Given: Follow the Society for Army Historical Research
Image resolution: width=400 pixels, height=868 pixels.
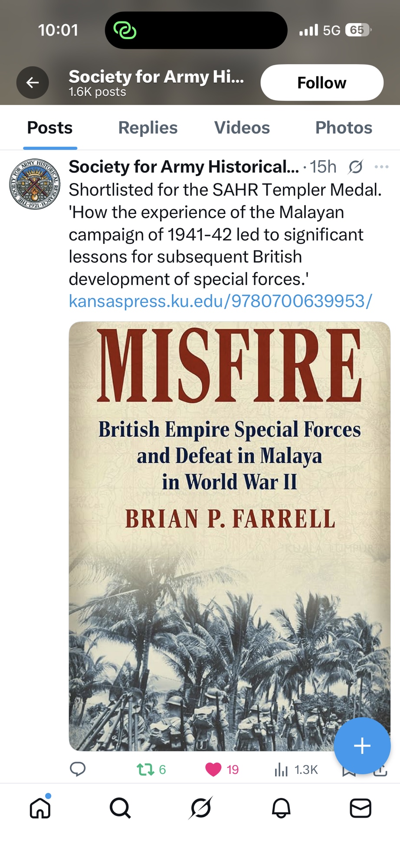Looking at the screenshot, I should tap(321, 82).
